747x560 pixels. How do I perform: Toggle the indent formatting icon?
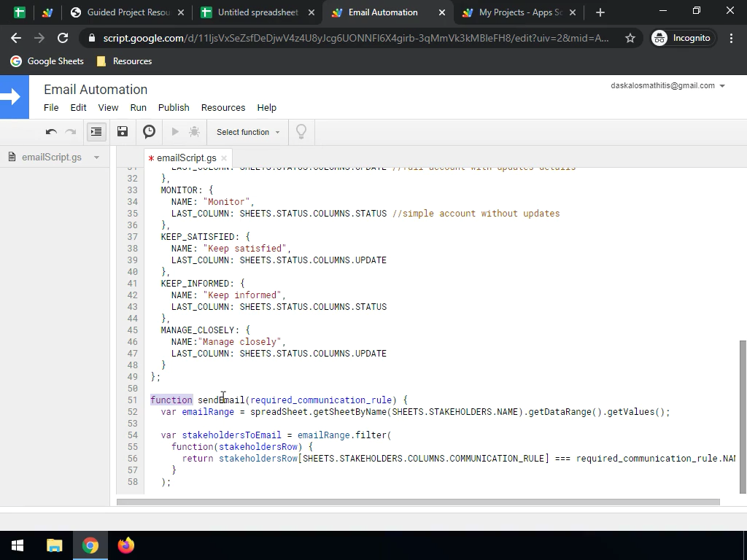96,132
